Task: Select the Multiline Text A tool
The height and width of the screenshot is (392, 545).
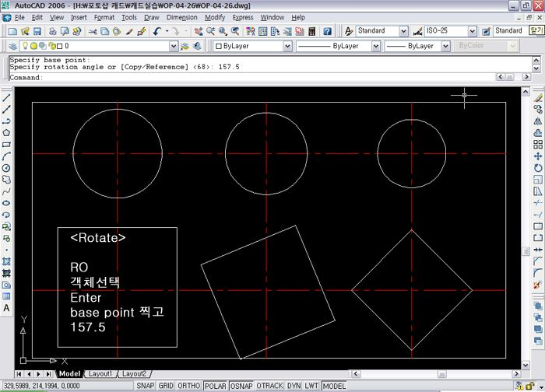Action: coord(6,308)
